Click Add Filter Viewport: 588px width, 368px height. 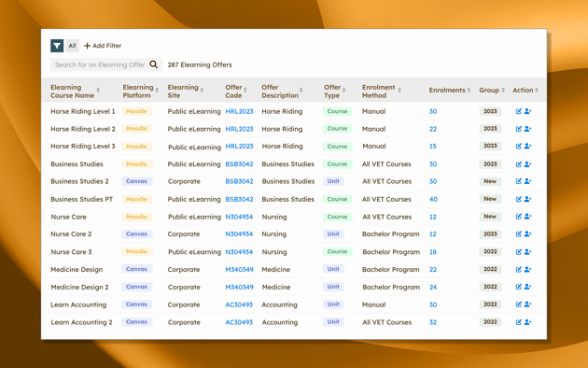point(103,46)
